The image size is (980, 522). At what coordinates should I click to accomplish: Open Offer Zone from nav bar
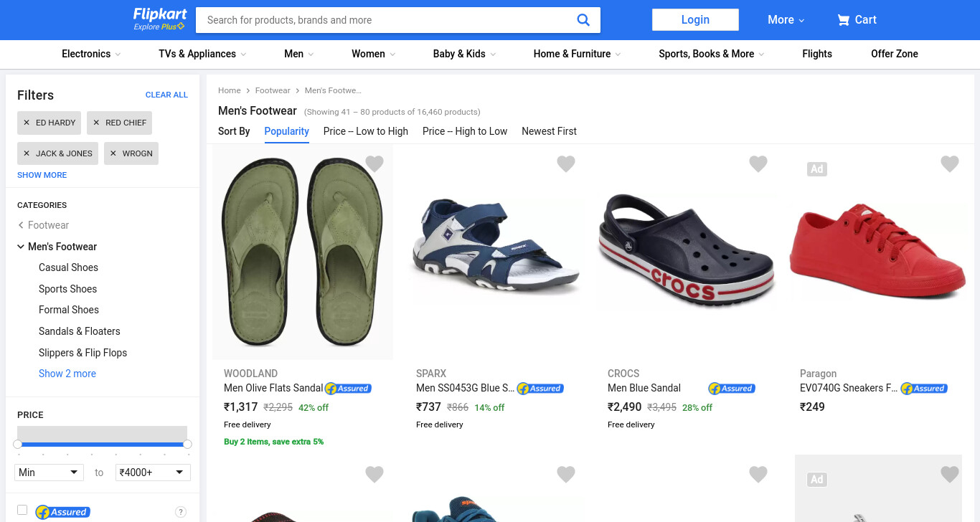click(895, 54)
